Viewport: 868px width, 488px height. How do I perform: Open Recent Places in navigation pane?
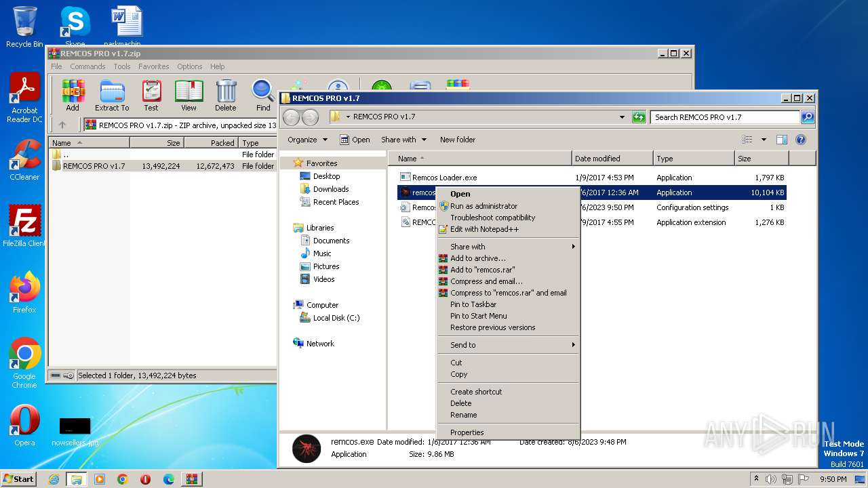[x=336, y=202]
